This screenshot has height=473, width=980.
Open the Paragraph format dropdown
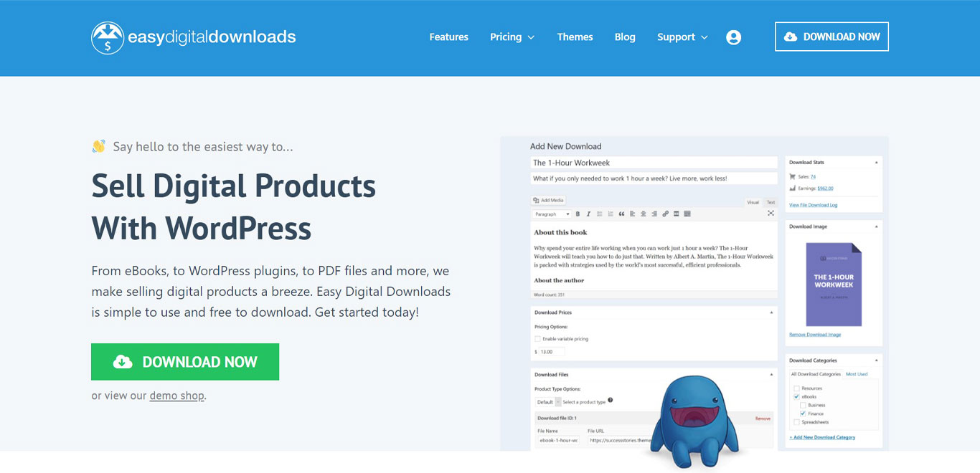(552, 214)
